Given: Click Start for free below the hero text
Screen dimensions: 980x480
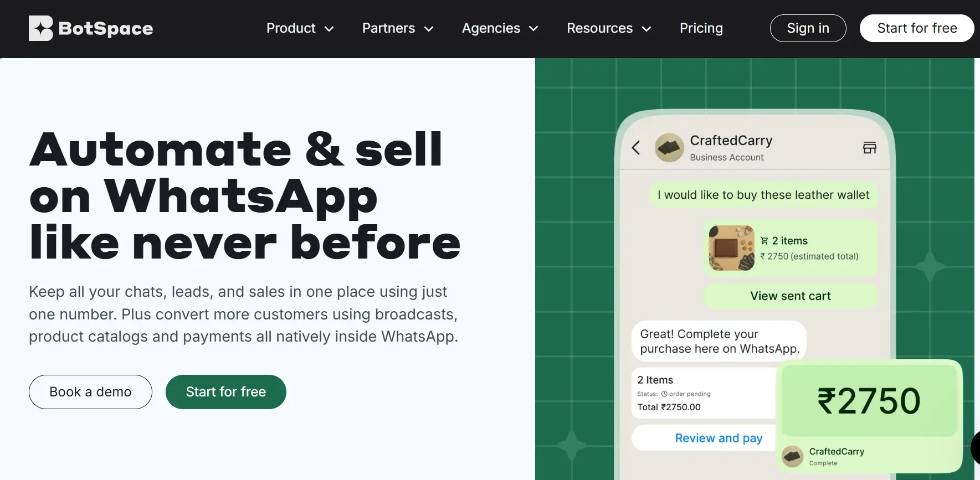Looking at the screenshot, I should [x=225, y=392].
